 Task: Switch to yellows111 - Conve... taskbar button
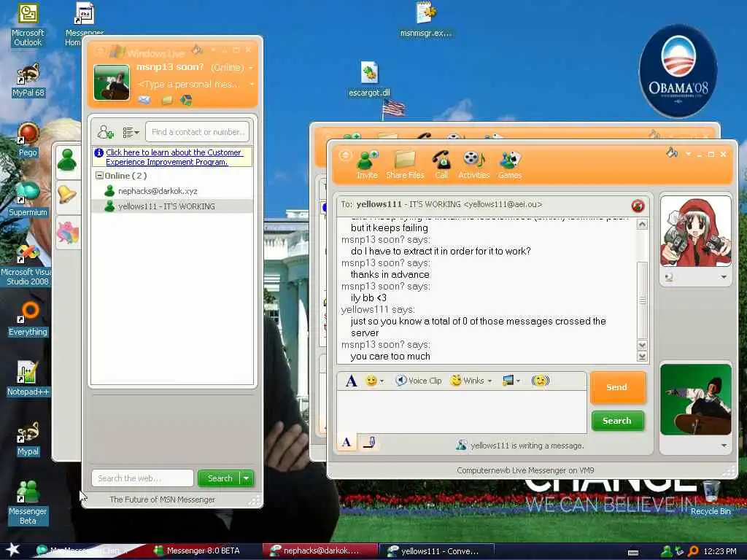(438, 551)
